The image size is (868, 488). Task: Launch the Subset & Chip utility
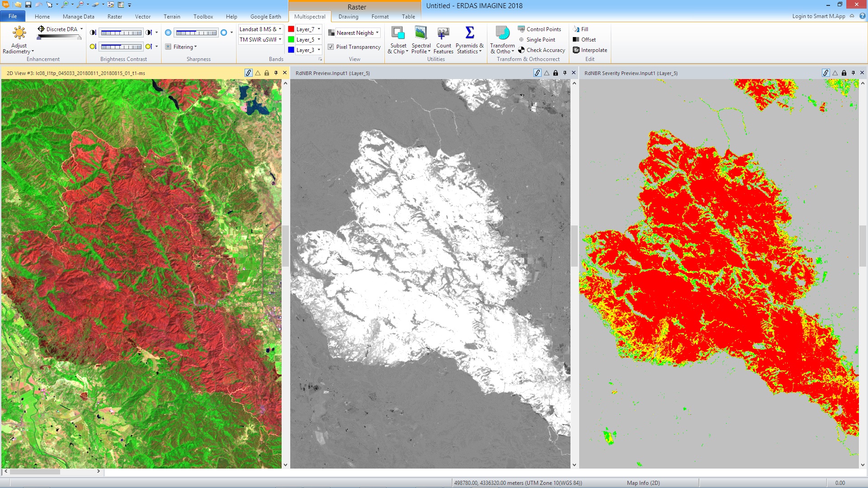[x=398, y=41]
